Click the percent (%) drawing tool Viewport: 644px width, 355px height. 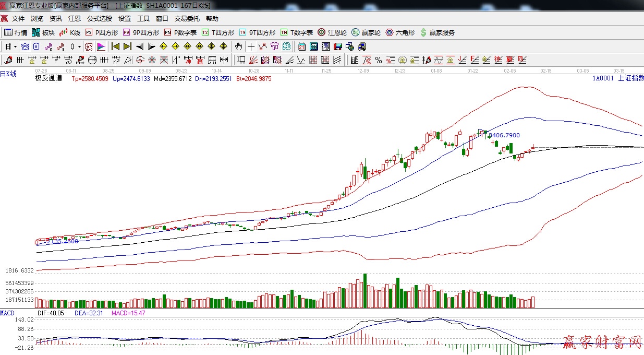[x=378, y=60]
